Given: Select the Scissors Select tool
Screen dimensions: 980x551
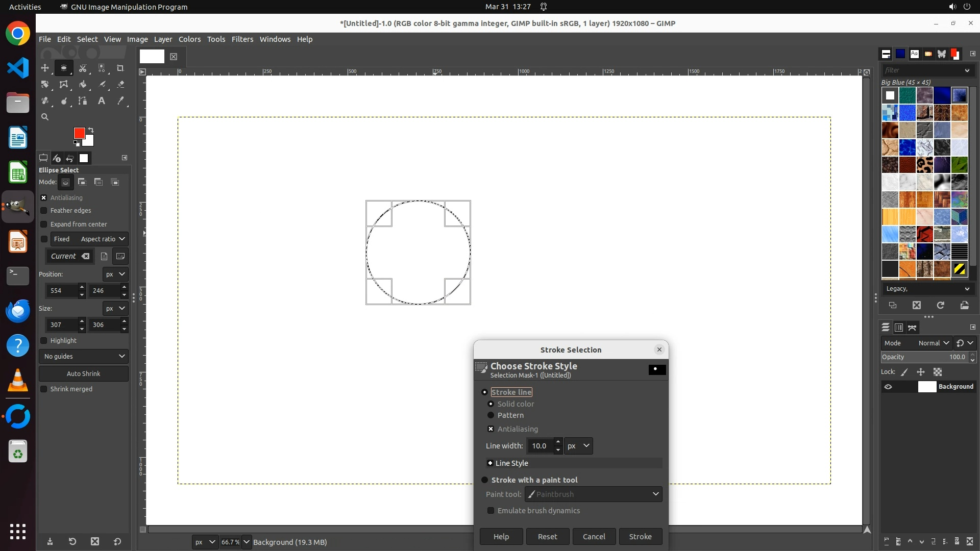Looking at the screenshot, I should tap(83, 68).
